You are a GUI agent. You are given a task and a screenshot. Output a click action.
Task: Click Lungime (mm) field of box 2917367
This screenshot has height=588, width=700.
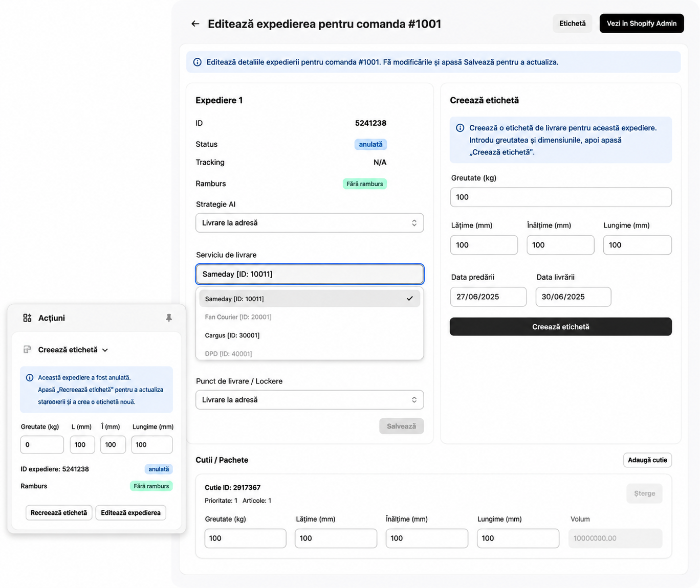click(518, 538)
